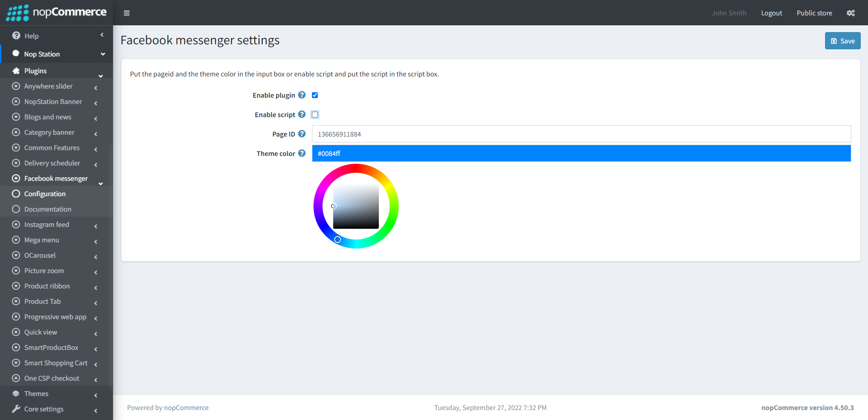Screen dimensions: 868x420
Task: Collapse the Plugins menu chevron
Action: [101, 76]
